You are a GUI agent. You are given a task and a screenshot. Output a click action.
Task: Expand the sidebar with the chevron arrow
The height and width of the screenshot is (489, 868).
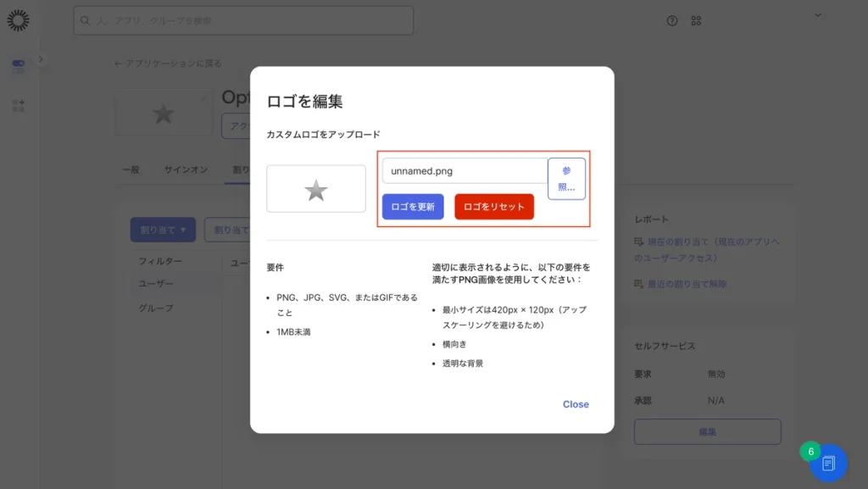coord(41,58)
